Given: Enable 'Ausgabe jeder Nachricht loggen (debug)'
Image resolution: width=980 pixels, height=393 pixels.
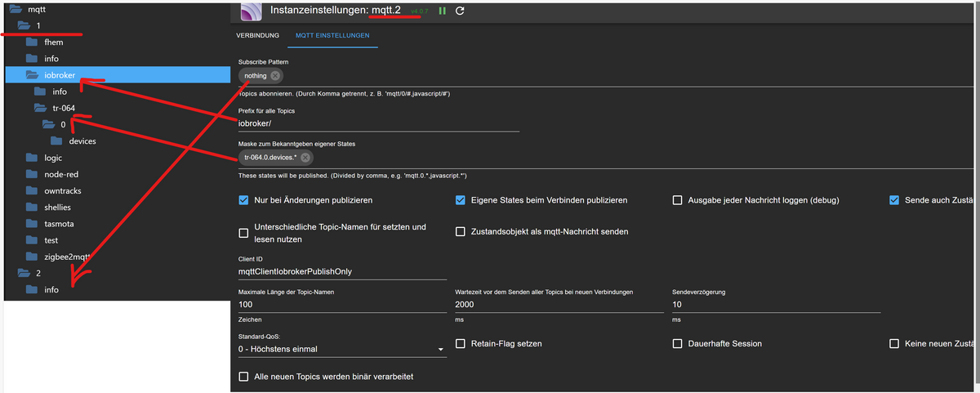Looking at the screenshot, I should (677, 200).
